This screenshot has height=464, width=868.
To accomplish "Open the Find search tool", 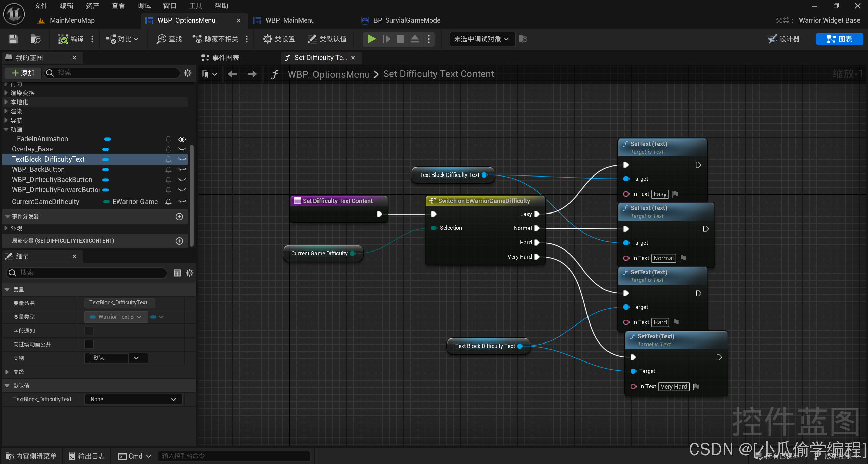I will pos(169,39).
